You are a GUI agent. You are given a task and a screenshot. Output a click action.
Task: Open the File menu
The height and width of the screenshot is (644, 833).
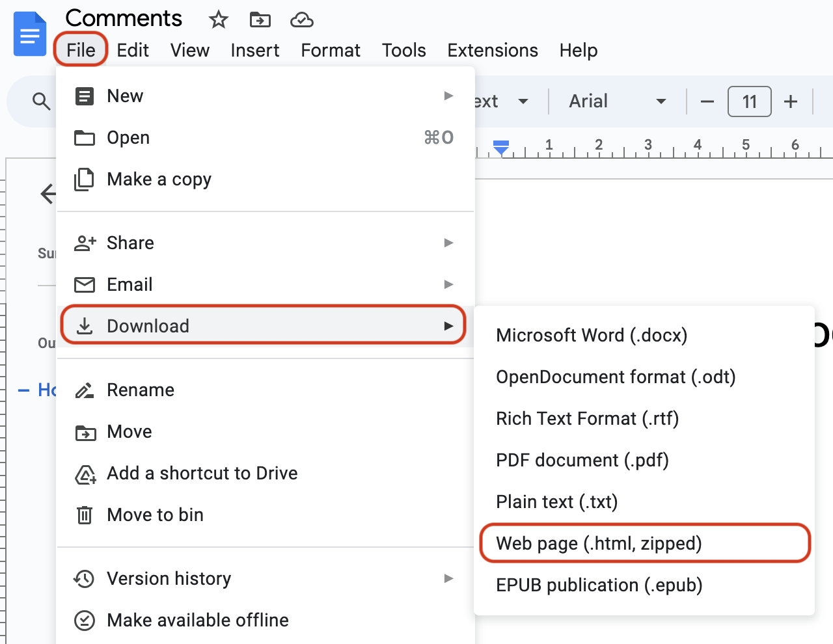(x=81, y=50)
